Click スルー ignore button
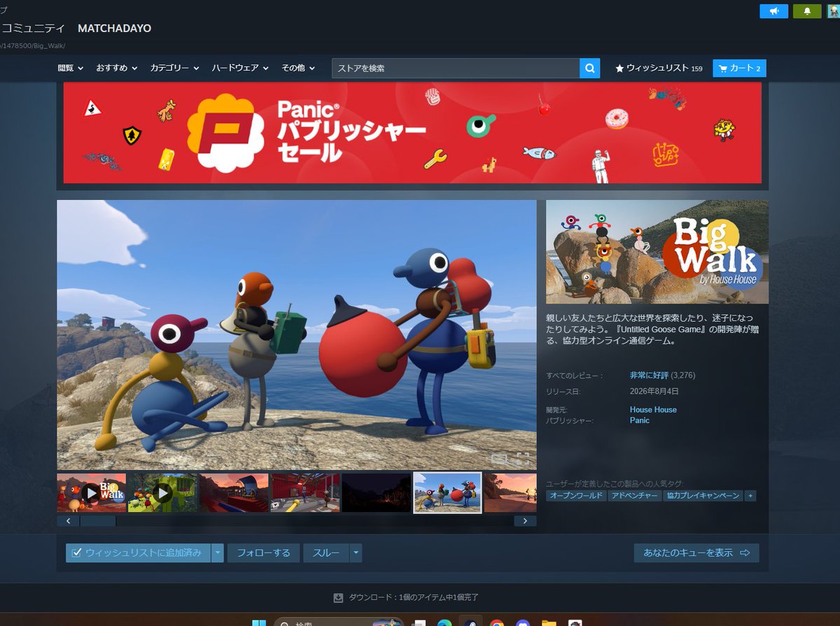The height and width of the screenshot is (626, 840). 326,553
